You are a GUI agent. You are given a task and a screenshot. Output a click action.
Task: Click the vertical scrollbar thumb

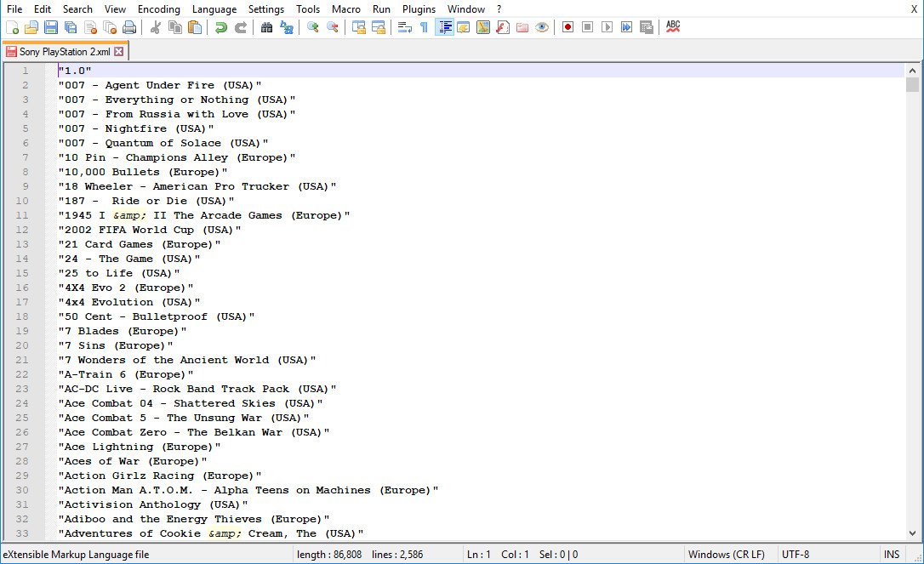(912, 84)
